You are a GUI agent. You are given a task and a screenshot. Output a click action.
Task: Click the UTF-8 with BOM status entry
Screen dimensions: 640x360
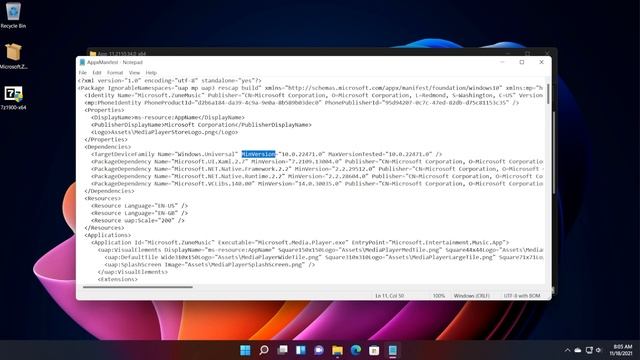(522, 296)
